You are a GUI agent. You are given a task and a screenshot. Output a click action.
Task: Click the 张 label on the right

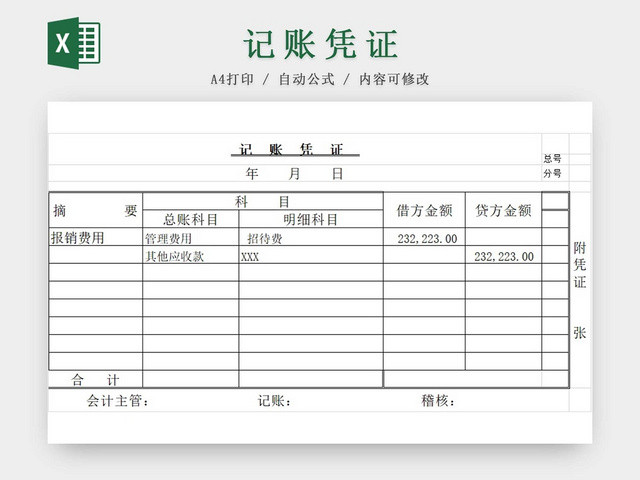(580, 333)
